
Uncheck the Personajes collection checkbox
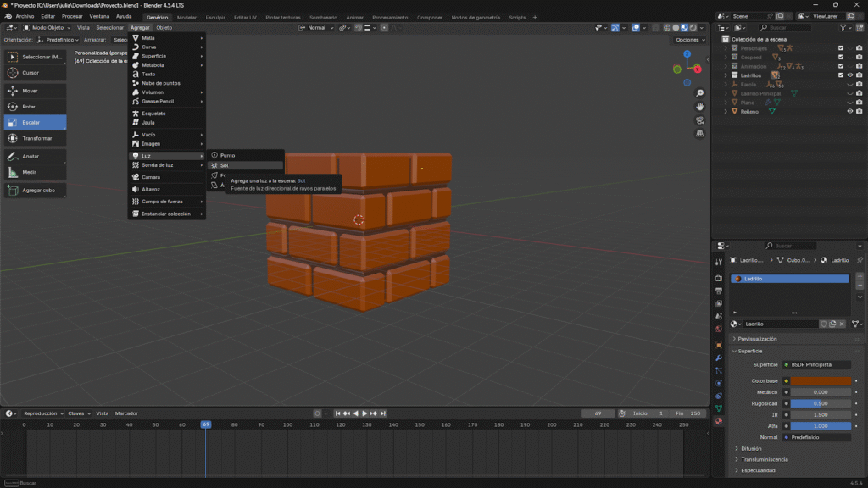[841, 48]
